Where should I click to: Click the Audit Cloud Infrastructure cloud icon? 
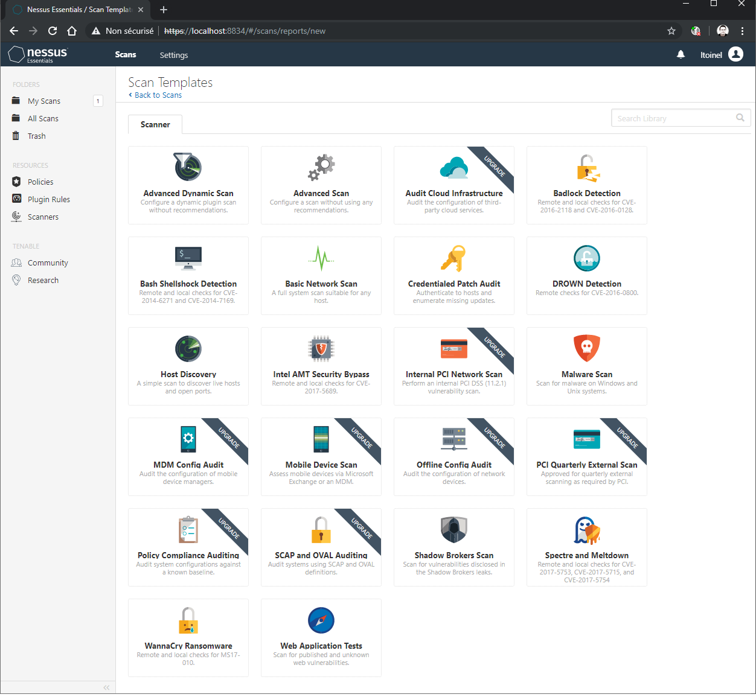click(454, 167)
